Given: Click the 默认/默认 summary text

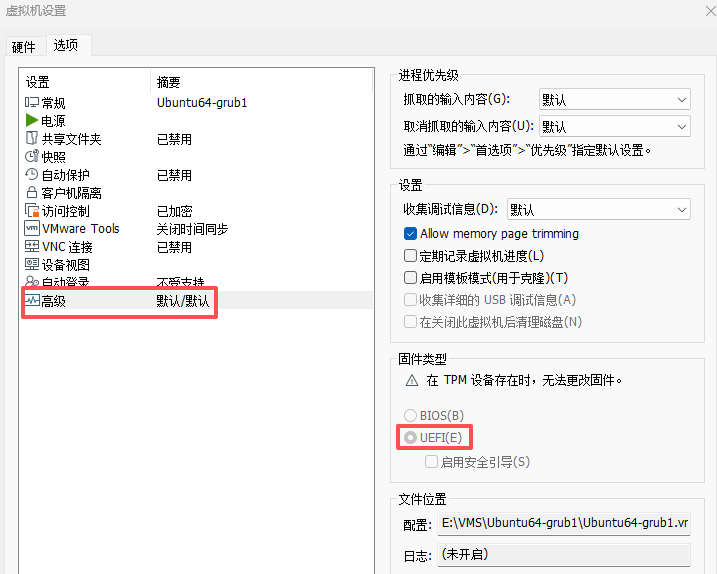Looking at the screenshot, I should [x=182, y=301].
